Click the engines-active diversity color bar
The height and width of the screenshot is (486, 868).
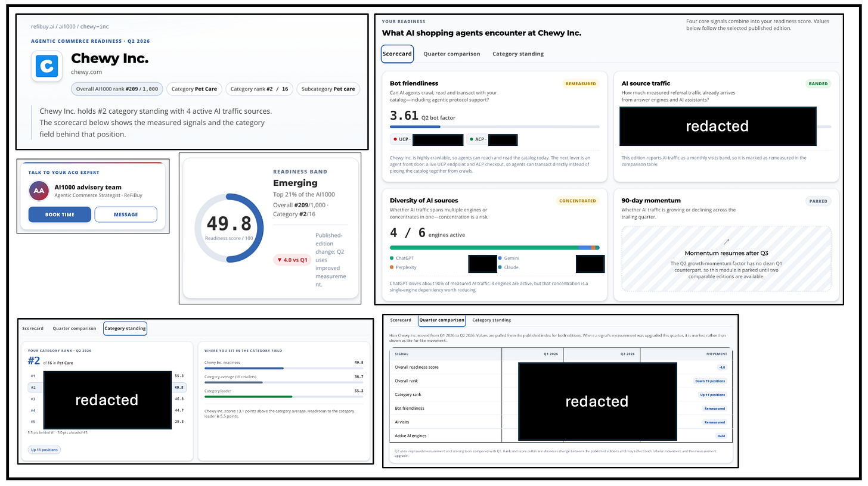(495, 247)
